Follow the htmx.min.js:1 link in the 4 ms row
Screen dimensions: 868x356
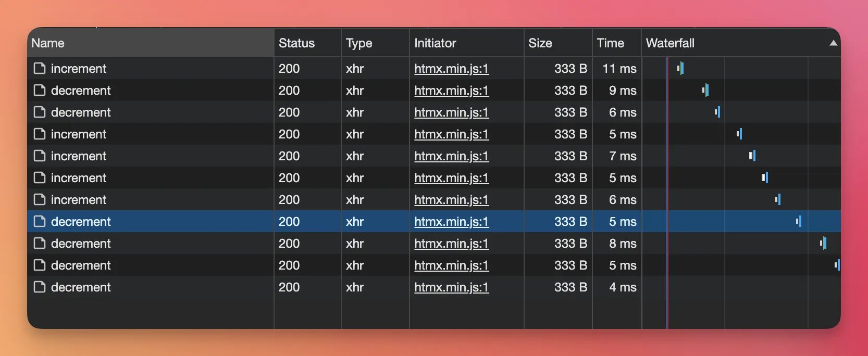(451, 287)
